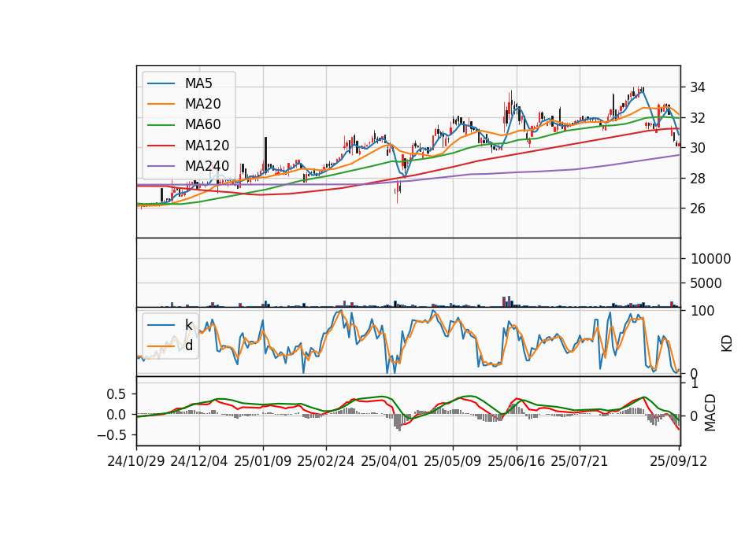The width and height of the screenshot is (756, 543).
Task: Click the 10000 volume axis tick
Action: 710,259
